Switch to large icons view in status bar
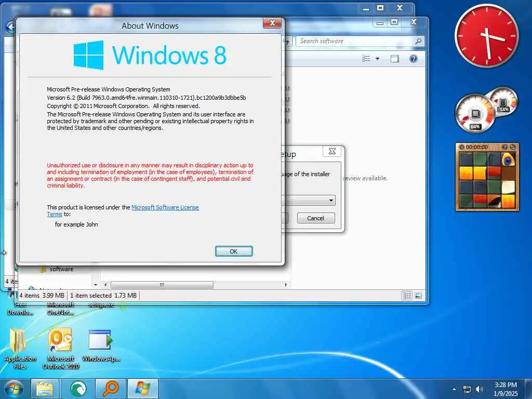 (418, 296)
